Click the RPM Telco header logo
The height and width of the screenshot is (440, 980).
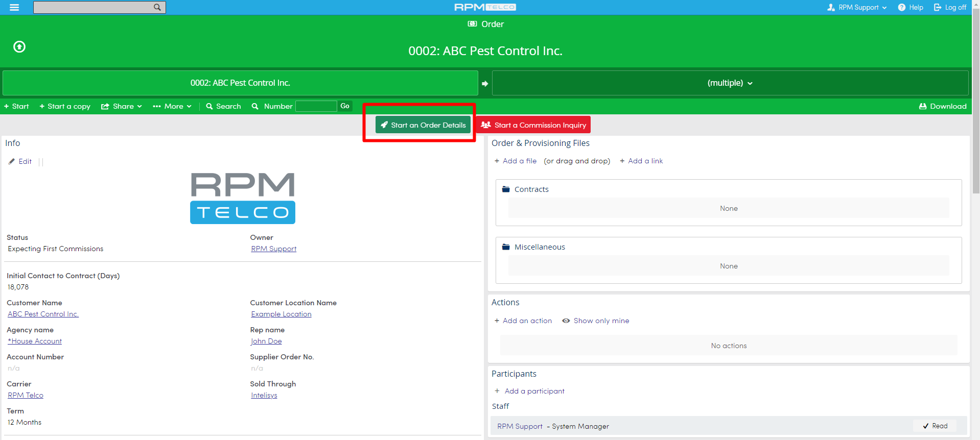[x=485, y=7]
